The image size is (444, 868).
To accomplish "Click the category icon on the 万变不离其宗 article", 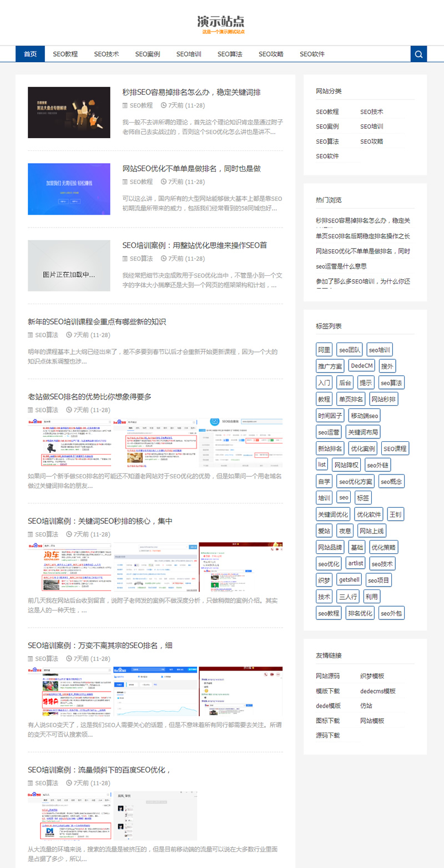I will [30, 658].
